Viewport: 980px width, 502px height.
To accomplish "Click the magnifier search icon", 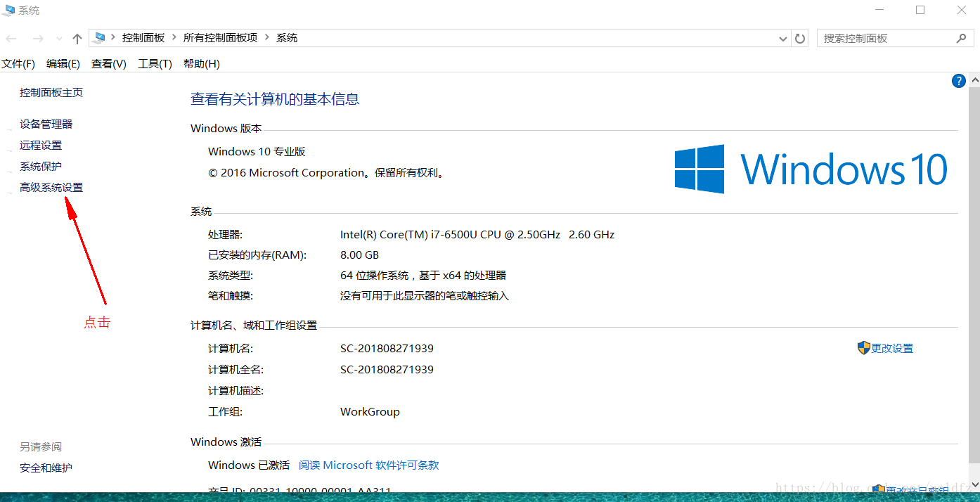I will 961,39.
